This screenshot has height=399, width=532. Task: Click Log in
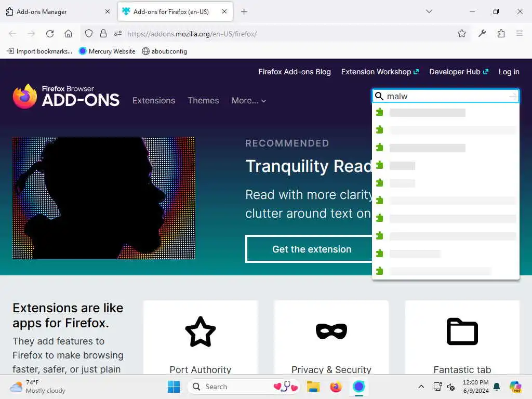(509, 72)
